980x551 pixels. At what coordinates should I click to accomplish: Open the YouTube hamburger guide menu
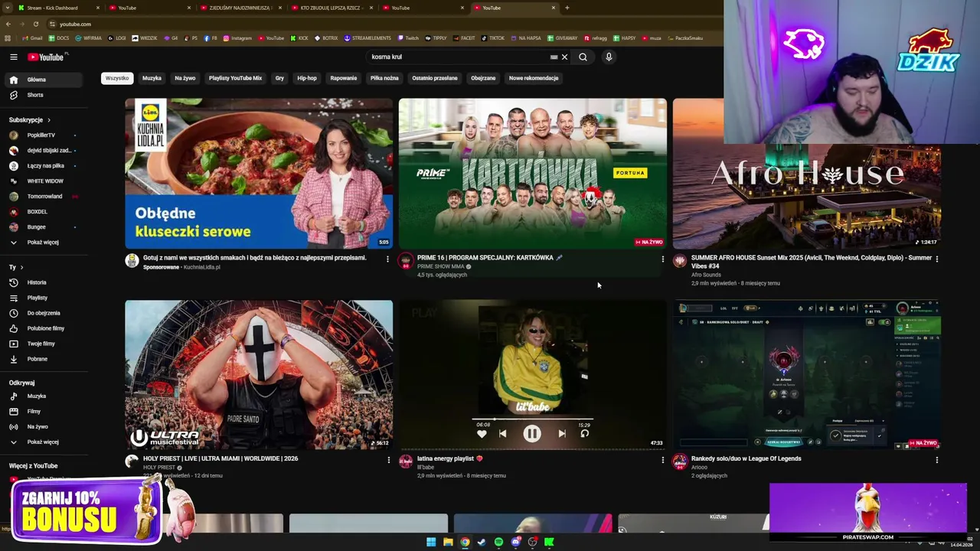pyautogui.click(x=13, y=57)
